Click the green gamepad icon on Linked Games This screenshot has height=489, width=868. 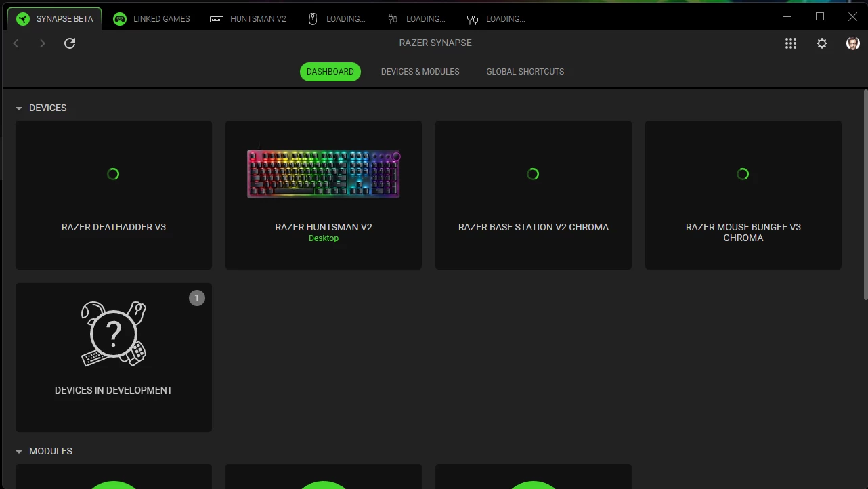click(x=120, y=19)
